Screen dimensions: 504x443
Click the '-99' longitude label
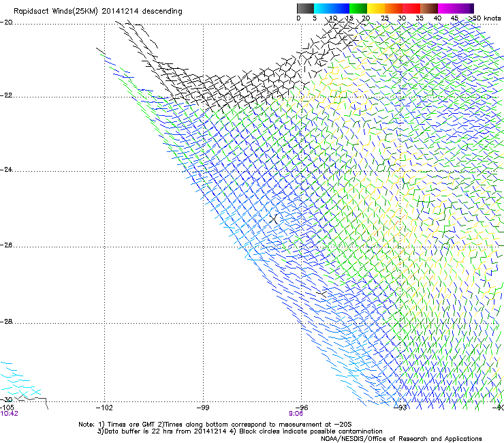[x=203, y=408]
